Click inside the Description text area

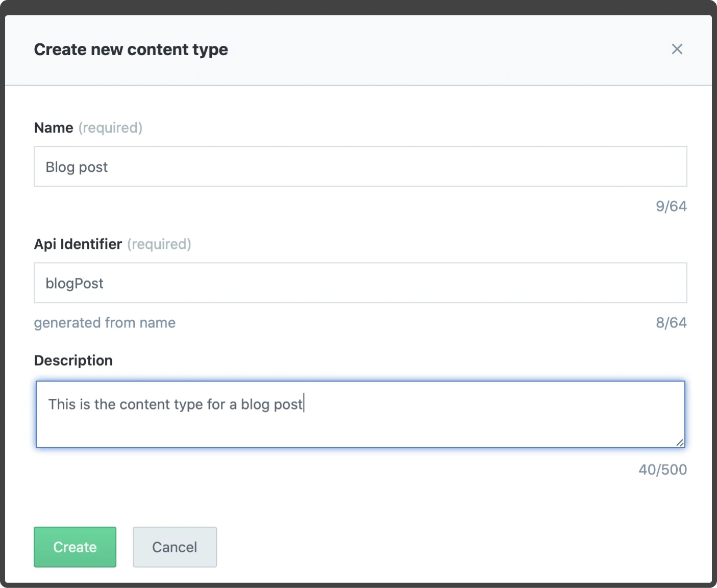360,414
